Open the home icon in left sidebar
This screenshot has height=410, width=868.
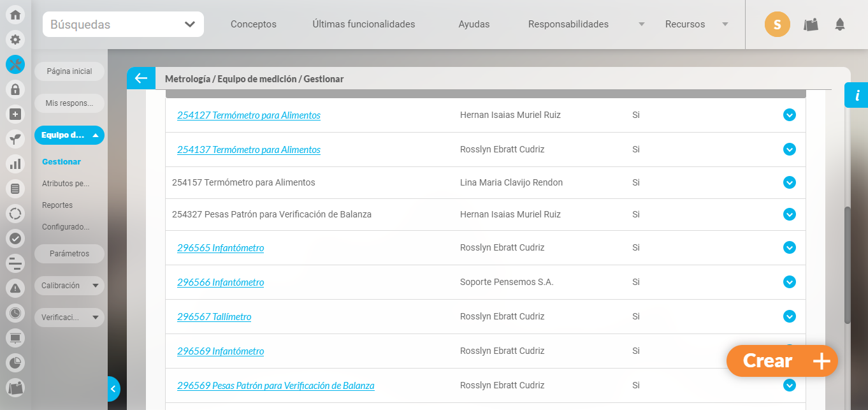coord(15,15)
